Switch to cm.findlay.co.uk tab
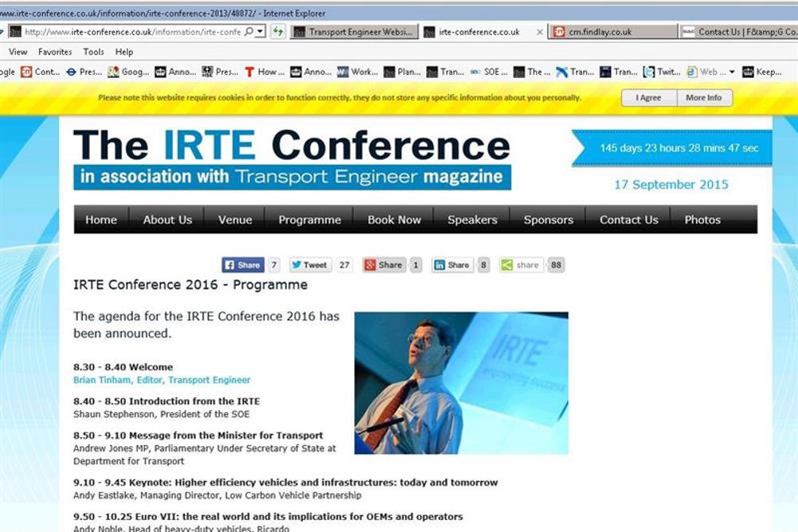The height and width of the screenshot is (532, 798). click(612, 32)
